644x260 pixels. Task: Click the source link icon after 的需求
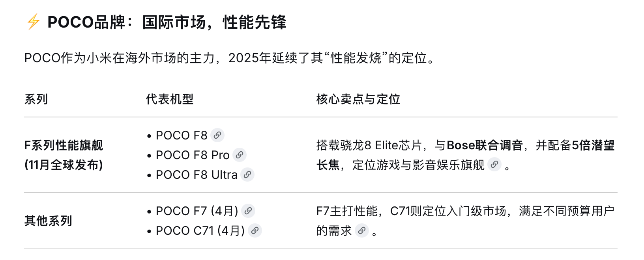pyautogui.click(x=362, y=231)
